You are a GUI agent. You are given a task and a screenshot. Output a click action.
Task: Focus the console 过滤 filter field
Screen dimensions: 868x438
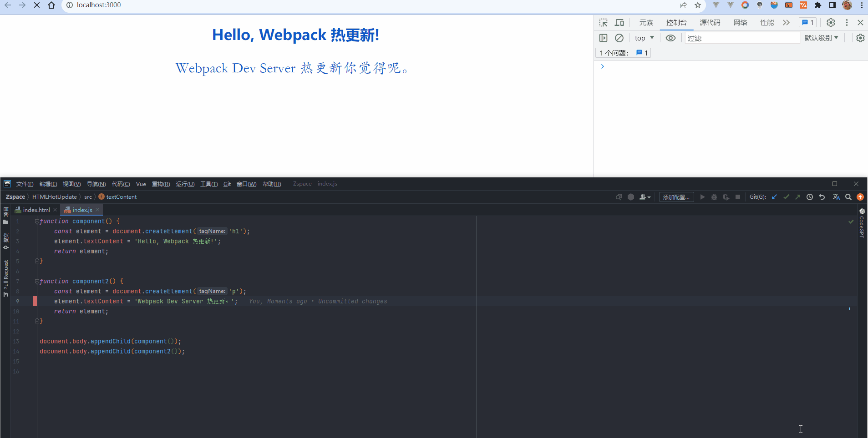pyautogui.click(x=742, y=38)
